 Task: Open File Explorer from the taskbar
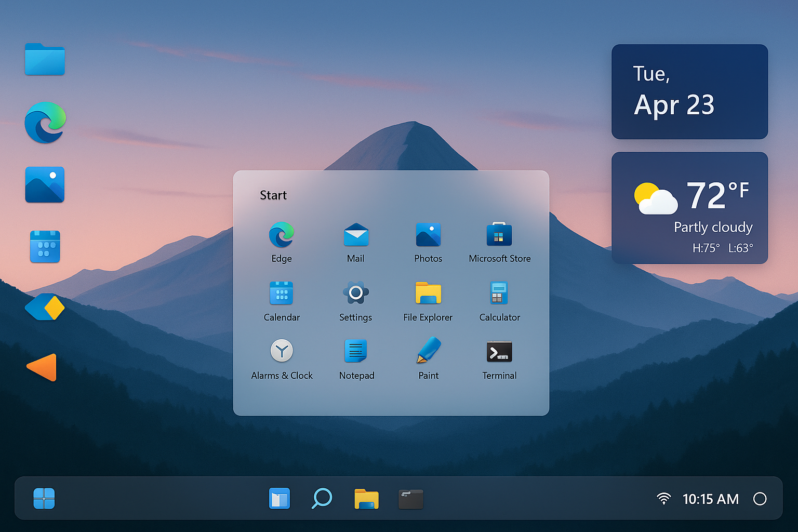tap(366, 499)
